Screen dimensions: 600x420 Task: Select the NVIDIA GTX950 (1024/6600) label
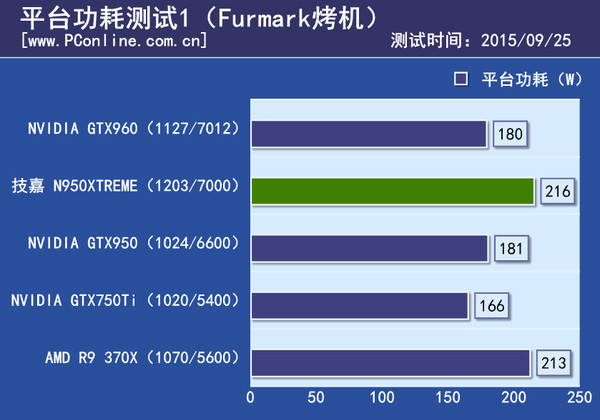click(134, 243)
